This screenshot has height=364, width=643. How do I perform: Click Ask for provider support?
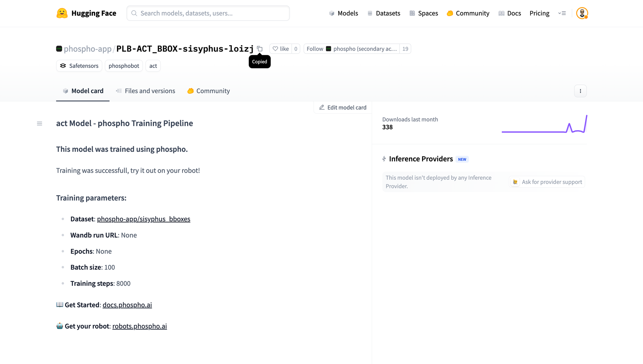[547, 182]
